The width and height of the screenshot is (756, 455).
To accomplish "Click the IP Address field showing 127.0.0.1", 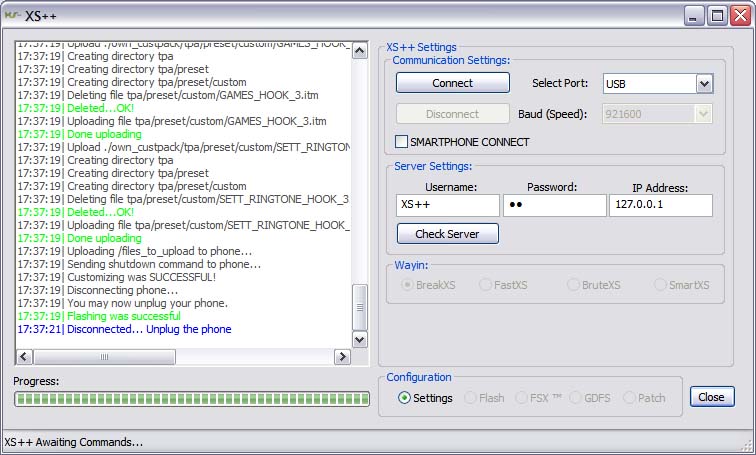I will (661, 205).
